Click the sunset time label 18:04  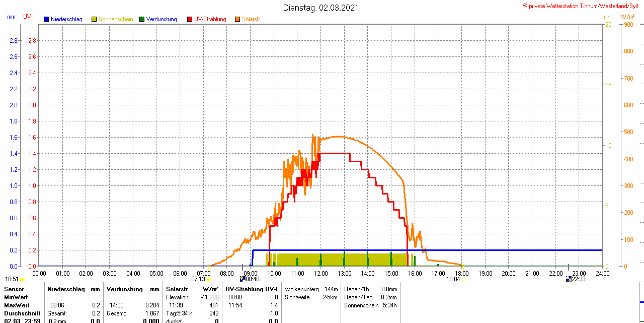[453, 279]
